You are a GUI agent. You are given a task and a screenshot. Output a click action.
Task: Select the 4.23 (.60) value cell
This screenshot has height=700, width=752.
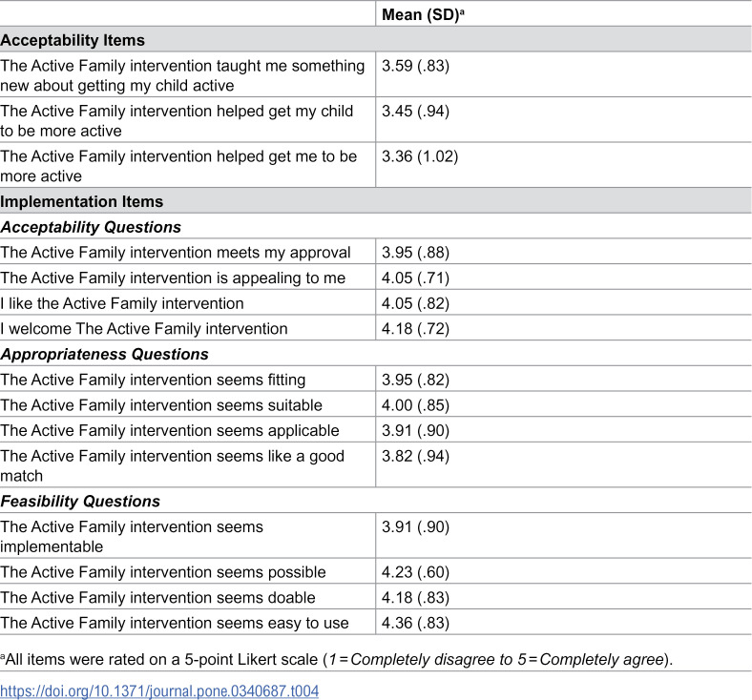(415, 571)
